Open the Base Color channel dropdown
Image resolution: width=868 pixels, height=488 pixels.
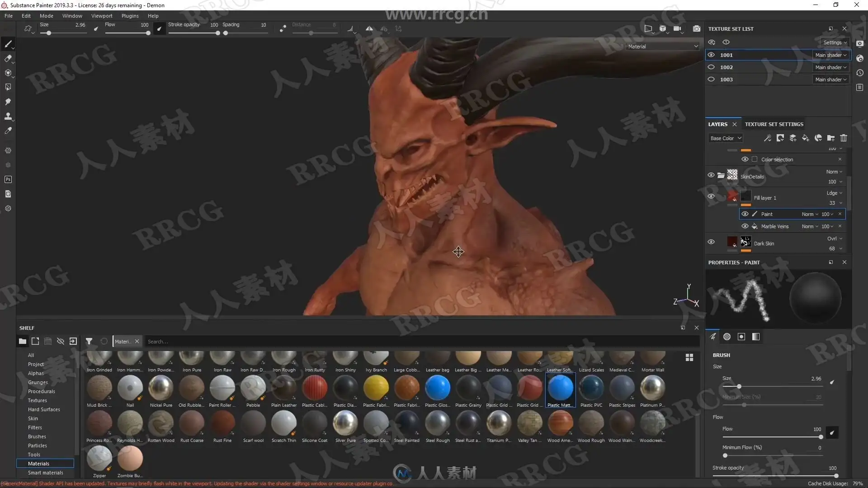click(x=725, y=138)
